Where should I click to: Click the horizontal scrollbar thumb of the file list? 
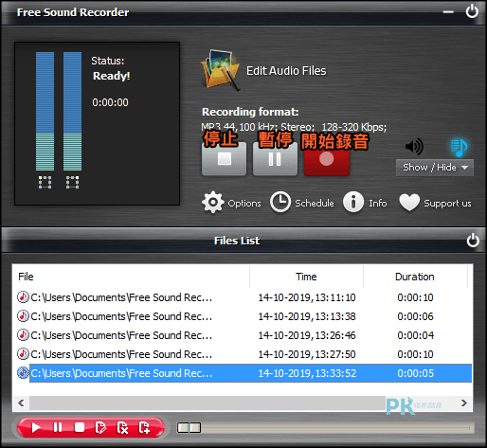tap(207, 403)
